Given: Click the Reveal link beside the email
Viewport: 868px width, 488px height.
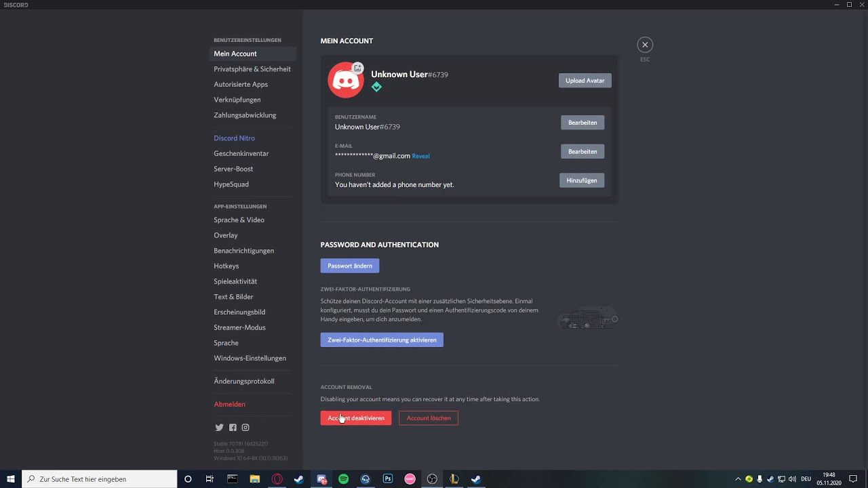Looking at the screenshot, I should point(420,156).
